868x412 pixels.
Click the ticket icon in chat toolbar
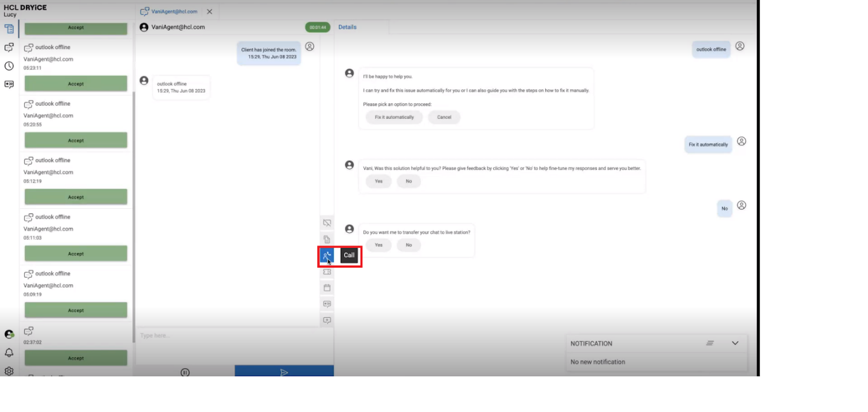327,272
